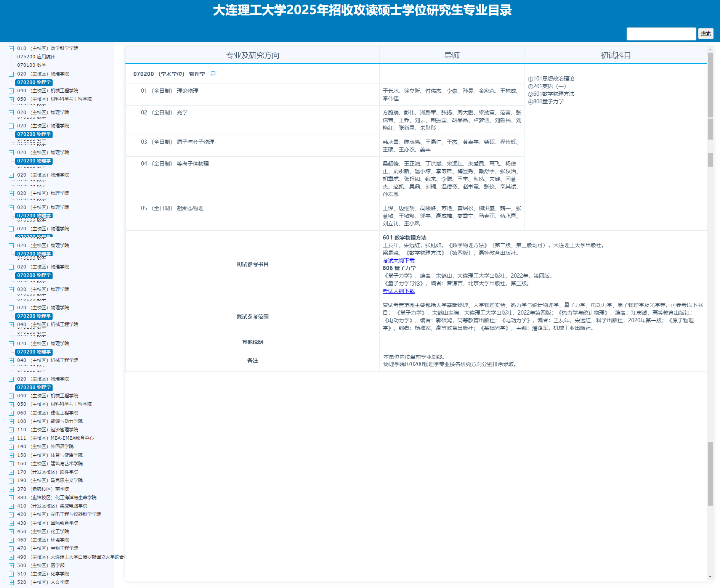This screenshot has height=588, width=720.
Task: Click the 备注 row label
Action: [252, 360]
